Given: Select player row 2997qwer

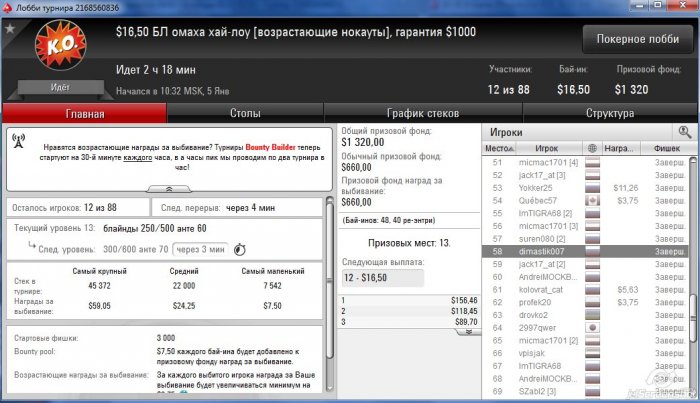Looking at the screenshot, I should tap(586, 328).
